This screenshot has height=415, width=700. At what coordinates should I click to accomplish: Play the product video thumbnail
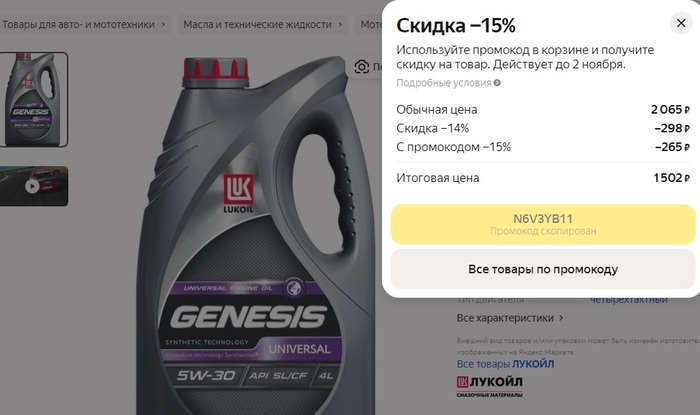33,186
